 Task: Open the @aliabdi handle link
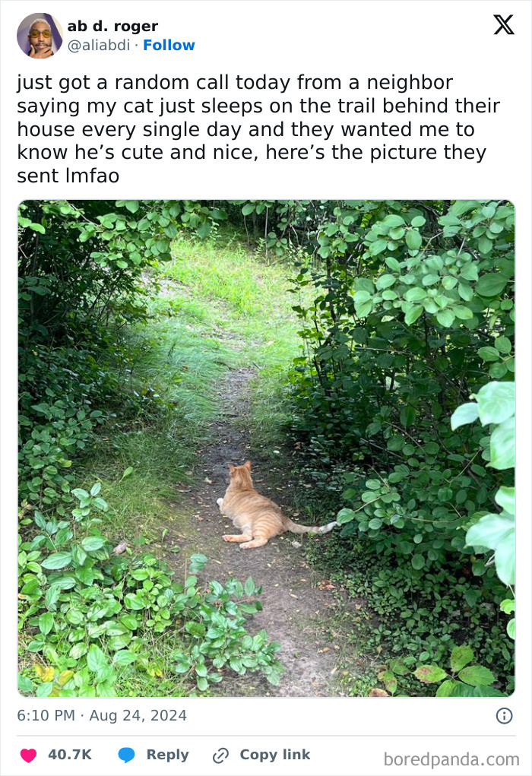[x=99, y=45]
